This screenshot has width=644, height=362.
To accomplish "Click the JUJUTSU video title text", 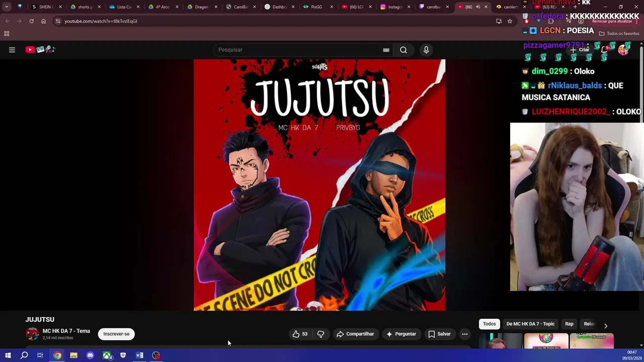I will pyautogui.click(x=40, y=319).
